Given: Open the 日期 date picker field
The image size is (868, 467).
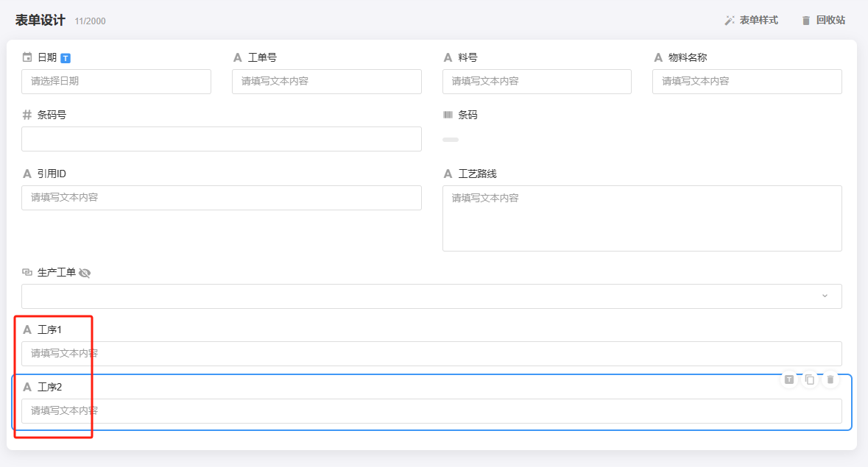Looking at the screenshot, I should [x=116, y=82].
